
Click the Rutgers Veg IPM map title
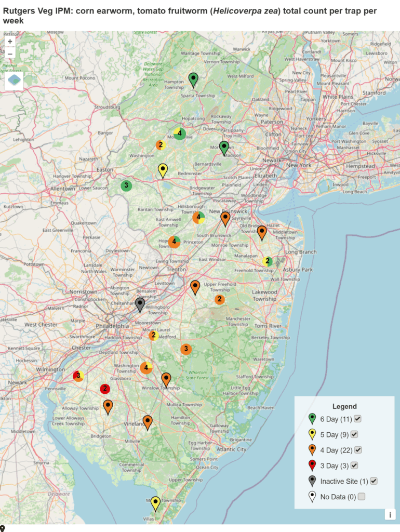190,16
